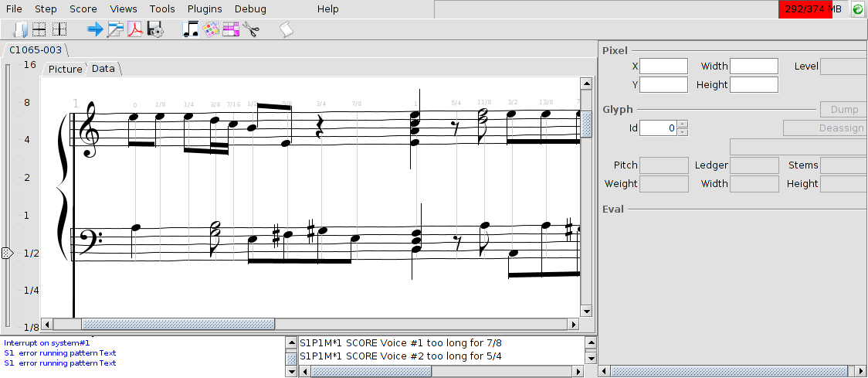Open the Views menu
868x378 pixels.
click(124, 9)
